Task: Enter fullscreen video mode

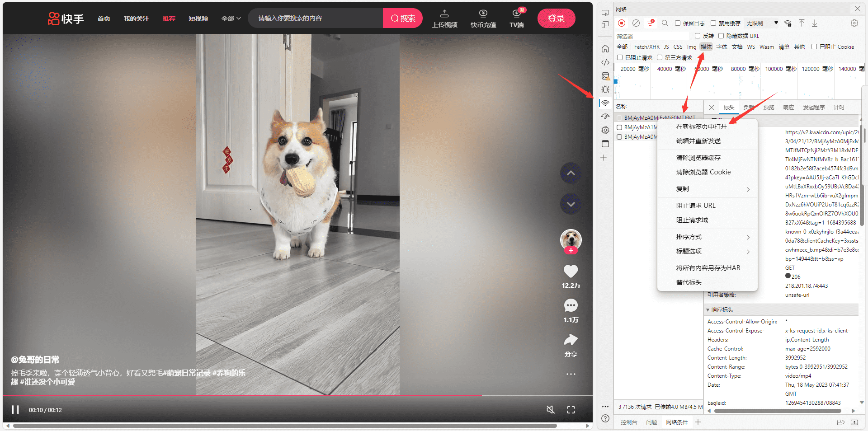Action: 571,409
